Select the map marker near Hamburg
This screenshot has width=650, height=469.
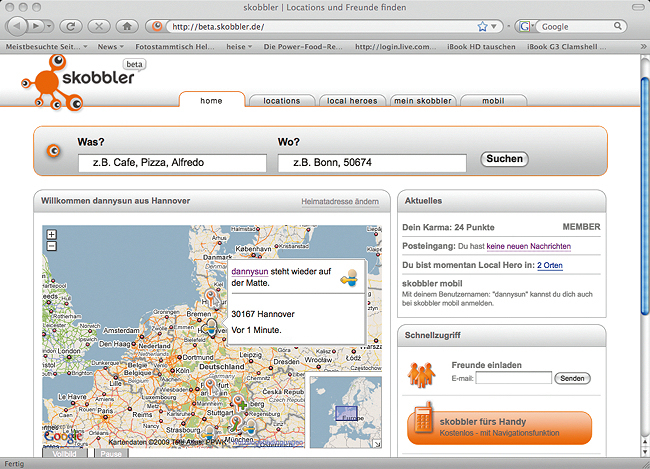(x=211, y=297)
